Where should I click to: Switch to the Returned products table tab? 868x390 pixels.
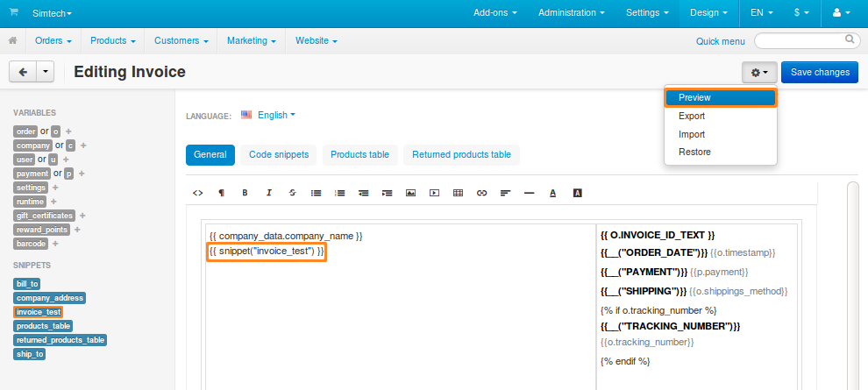[462, 155]
